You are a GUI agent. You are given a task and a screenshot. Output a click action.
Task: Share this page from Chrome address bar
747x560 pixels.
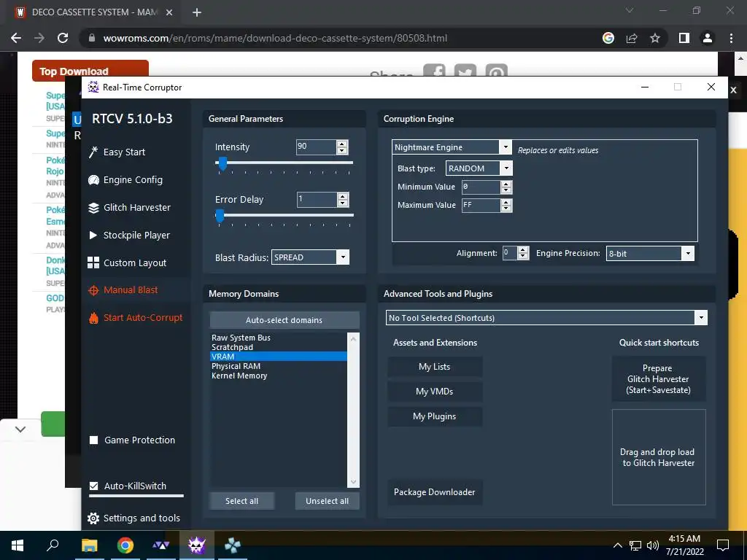[632, 38]
